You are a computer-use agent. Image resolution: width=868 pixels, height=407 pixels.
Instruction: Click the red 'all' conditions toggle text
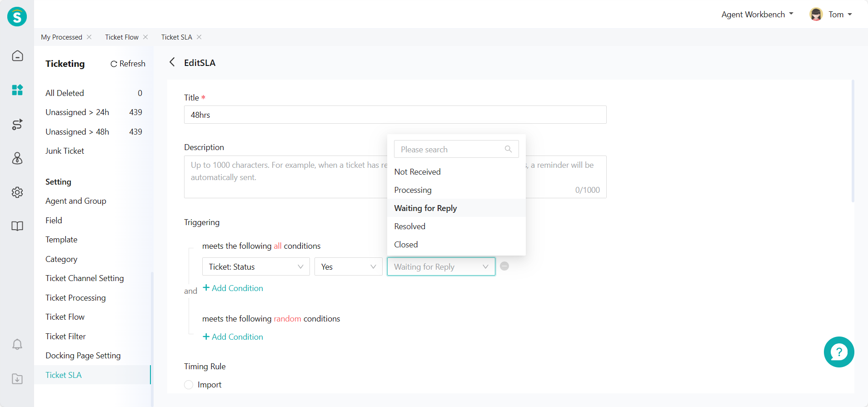(277, 246)
